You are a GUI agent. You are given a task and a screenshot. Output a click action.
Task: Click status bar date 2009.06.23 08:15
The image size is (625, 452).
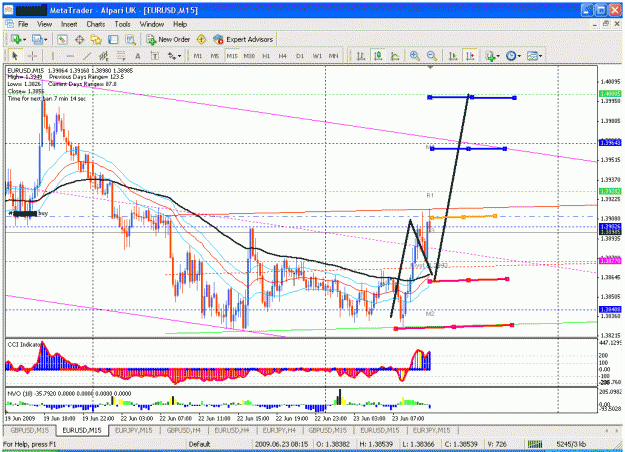[281, 444]
